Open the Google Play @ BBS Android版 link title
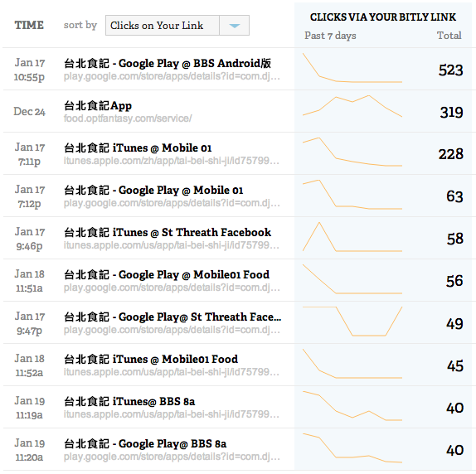This screenshot has height=474, width=476. [x=168, y=63]
